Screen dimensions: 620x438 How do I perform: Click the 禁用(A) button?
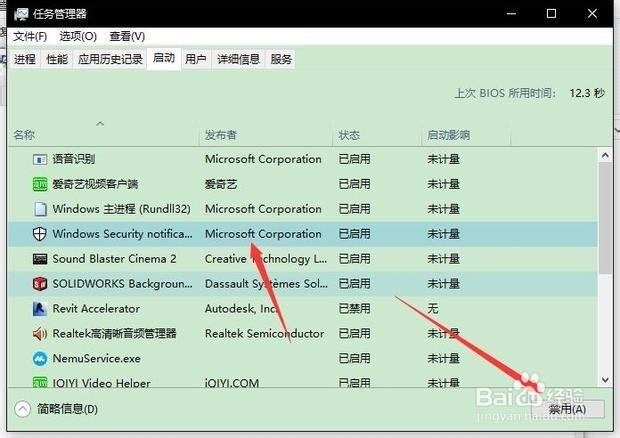pos(567,409)
